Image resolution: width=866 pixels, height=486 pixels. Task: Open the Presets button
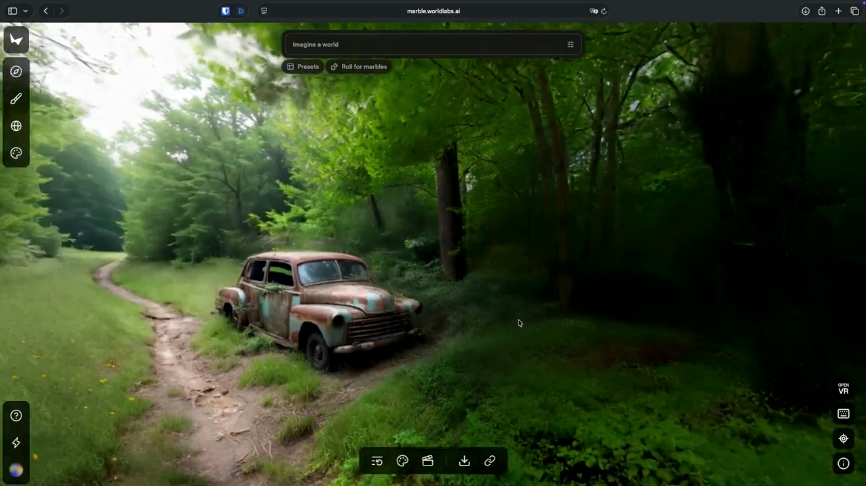pos(303,67)
